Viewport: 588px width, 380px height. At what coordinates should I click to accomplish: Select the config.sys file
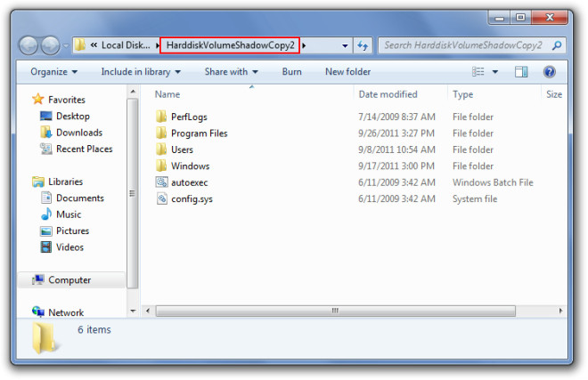pyautogui.click(x=192, y=199)
